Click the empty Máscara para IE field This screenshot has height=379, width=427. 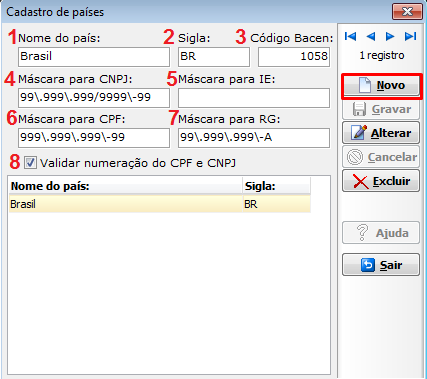coord(254,98)
